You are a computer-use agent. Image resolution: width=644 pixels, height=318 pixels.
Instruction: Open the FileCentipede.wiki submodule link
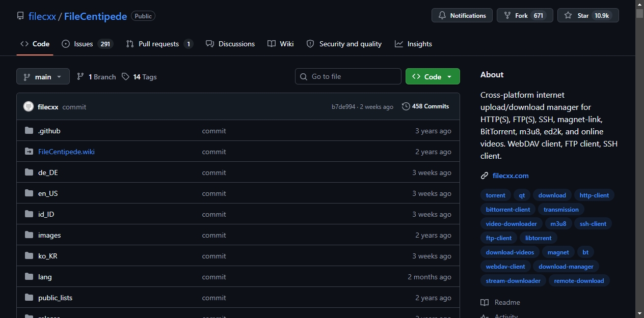coord(66,152)
